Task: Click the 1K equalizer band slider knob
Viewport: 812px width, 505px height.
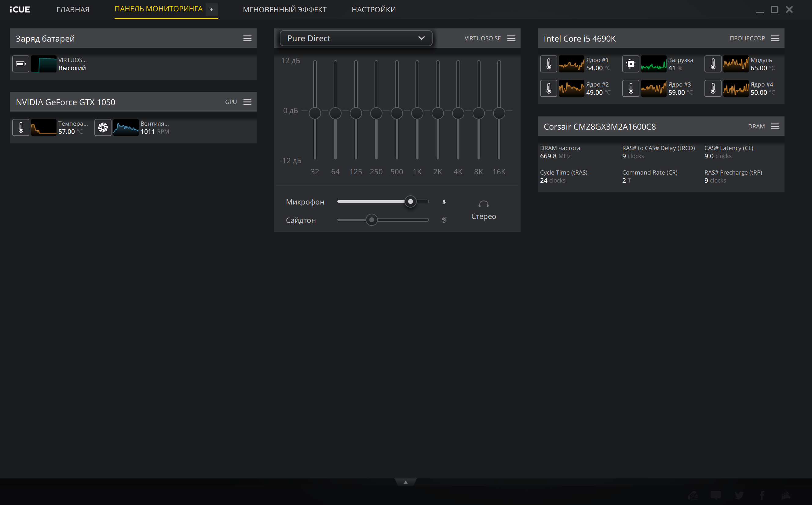Action: [x=417, y=113]
